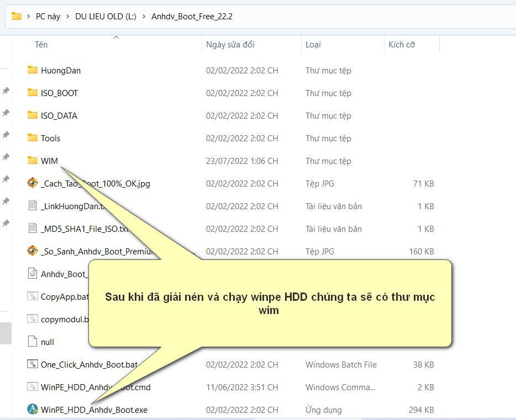Expand the chevron after DU LIEU OLD (L:)
Viewport: 516px width, 420px height.
pyautogui.click(x=144, y=17)
